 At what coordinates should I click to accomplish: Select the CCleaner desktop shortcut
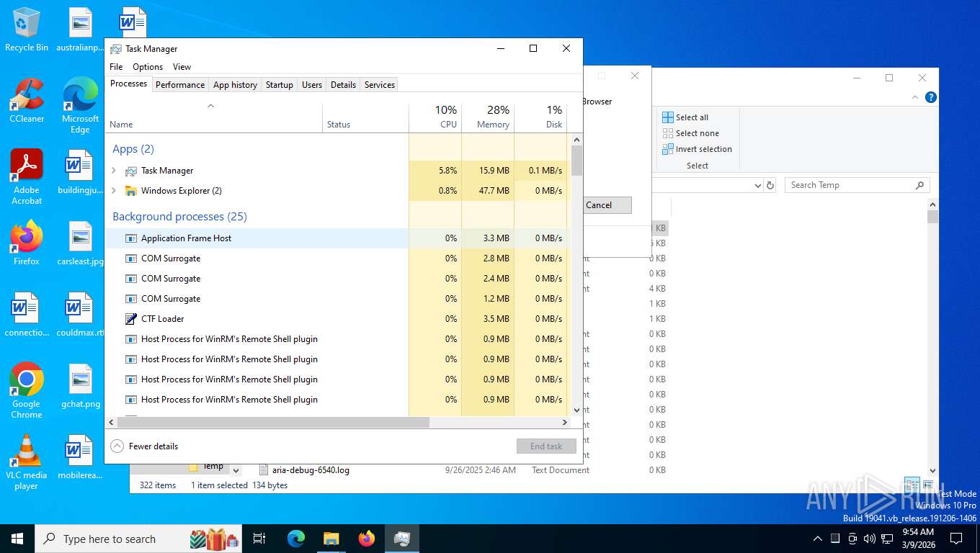click(x=27, y=100)
